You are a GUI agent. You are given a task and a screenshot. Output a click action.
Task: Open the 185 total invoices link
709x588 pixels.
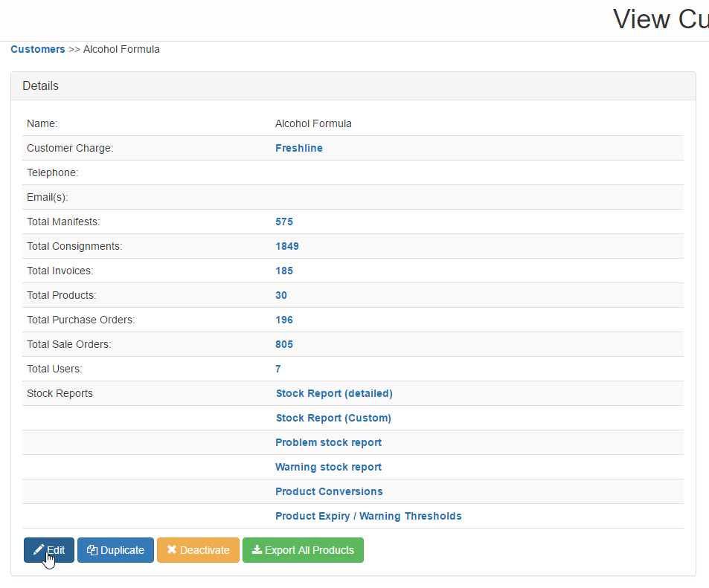coord(284,271)
